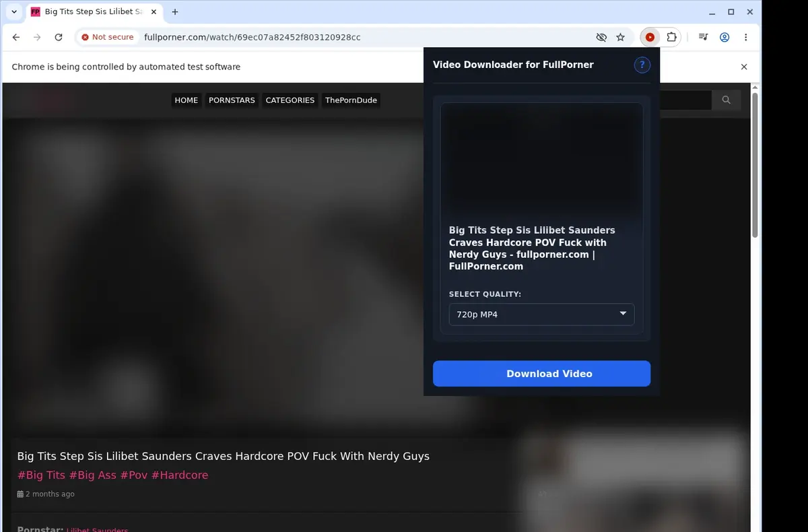This screenshot has height=532, width=808.
Task: Click the video preview thumbnail in popup
Action: point(541,160)
